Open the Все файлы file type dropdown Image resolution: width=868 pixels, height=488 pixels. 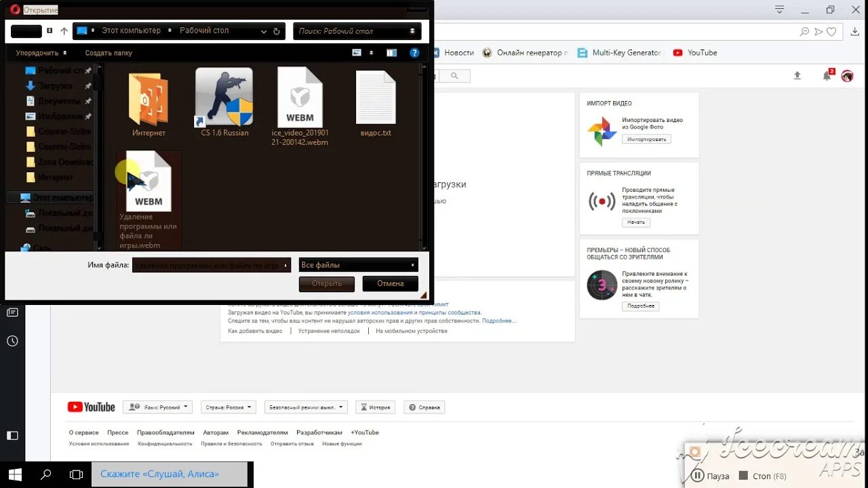(358, 265)
